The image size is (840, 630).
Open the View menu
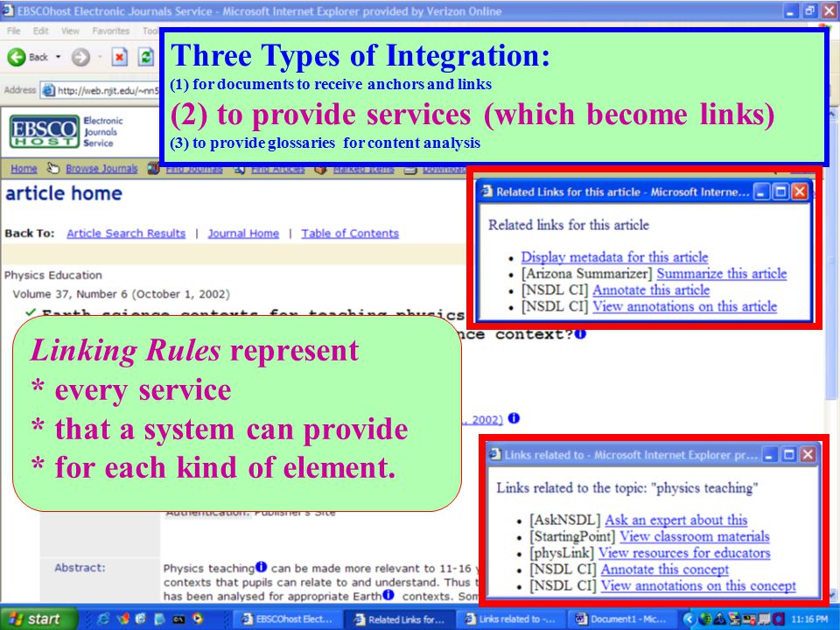pyautogui.click(x=70, y=31)
